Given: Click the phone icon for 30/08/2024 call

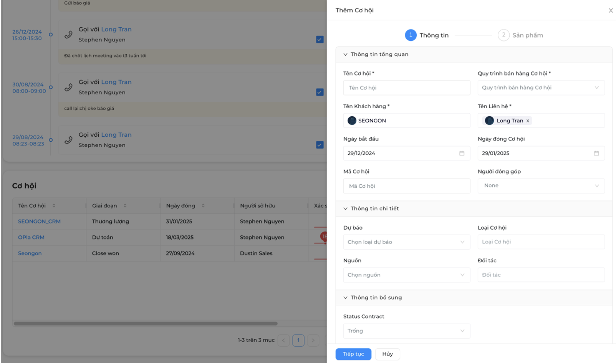Looking at the screenshot, I should (68, 87).
